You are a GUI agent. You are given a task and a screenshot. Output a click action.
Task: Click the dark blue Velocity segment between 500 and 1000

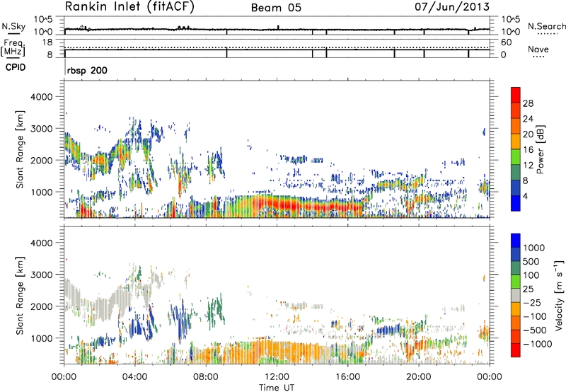pyautogui.click(x=516, y=255)
